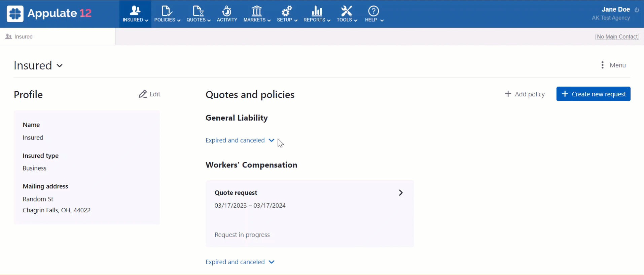Click the Appulate logo icon
Image resolution: width=644 pixels, height=275 pixels.
click(15, 14)
